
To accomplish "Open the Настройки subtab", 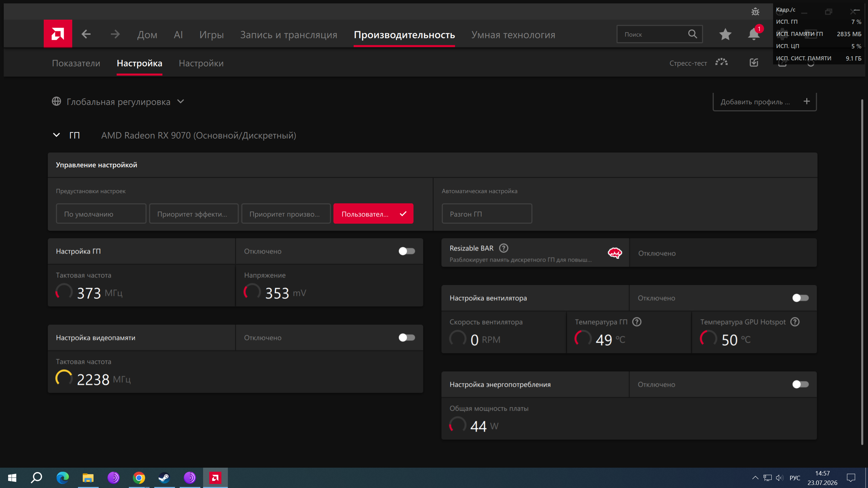I will pyautogui.click(x=201, y=63).
